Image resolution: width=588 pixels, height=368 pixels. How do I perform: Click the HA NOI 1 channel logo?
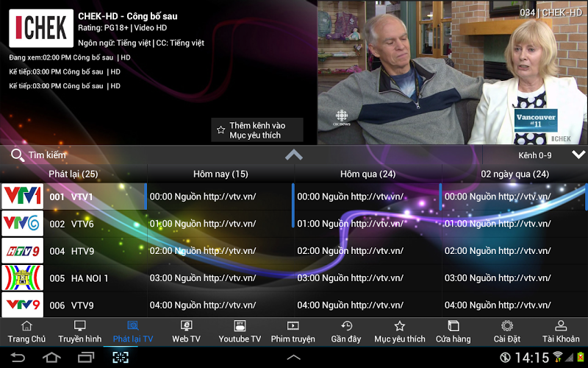coord(23,278)
